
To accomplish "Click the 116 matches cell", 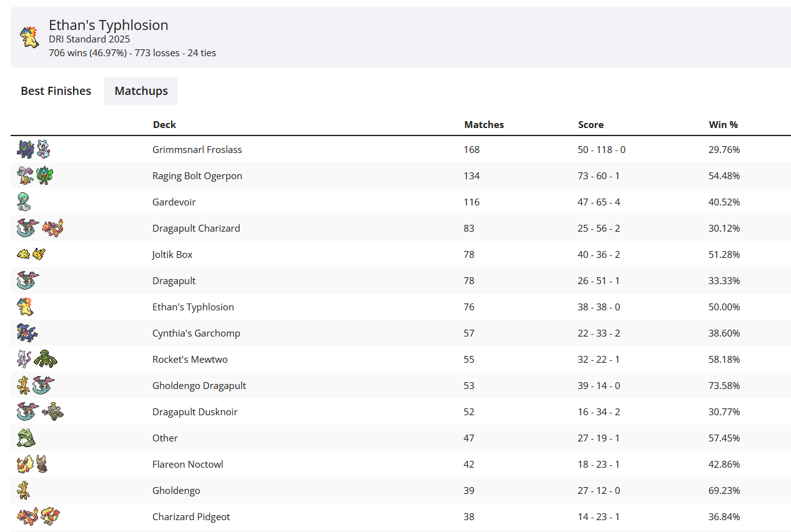I will coord(472,202).
